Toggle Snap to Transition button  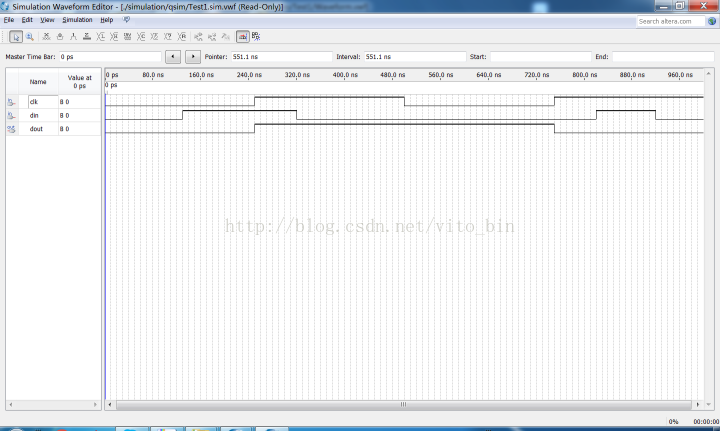point(256,37)
